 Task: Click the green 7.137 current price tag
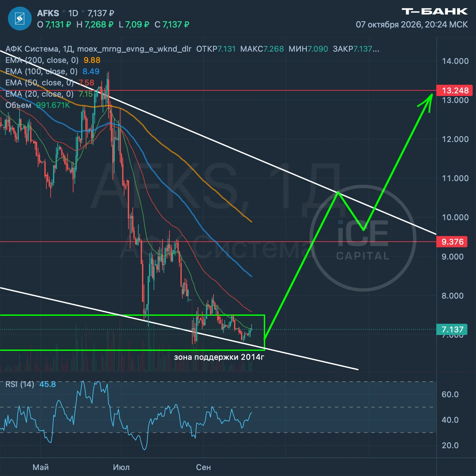pyautogui.click(x=452, y=329)
